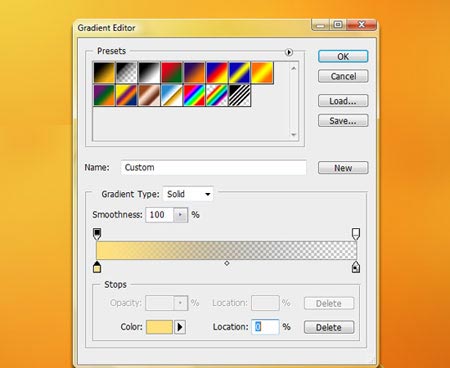Click the New gradient button
This screenshot has height=368, width=450.
(x=343, y=168)
